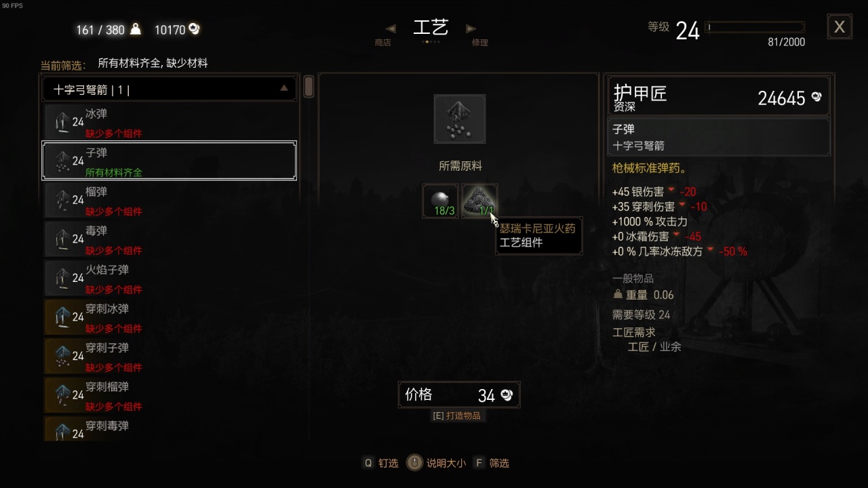Switch to the 修理 tab

pyautogui.click(x=480, y=43)
